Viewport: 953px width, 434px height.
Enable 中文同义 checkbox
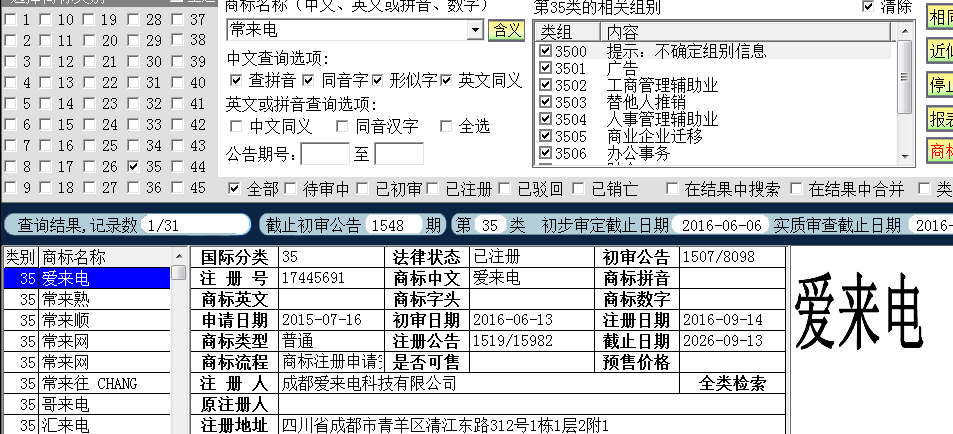coord(236,126)
